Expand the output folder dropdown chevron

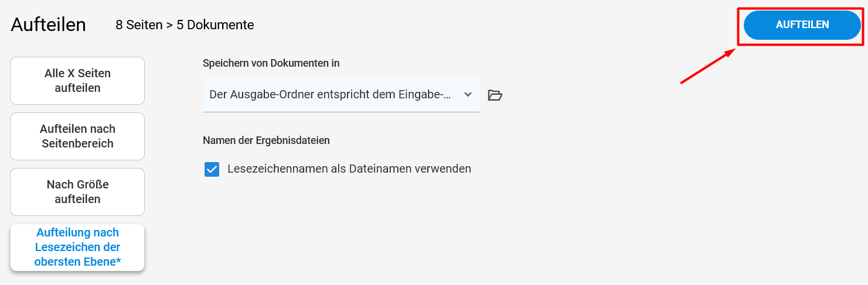tap(468, 95)
